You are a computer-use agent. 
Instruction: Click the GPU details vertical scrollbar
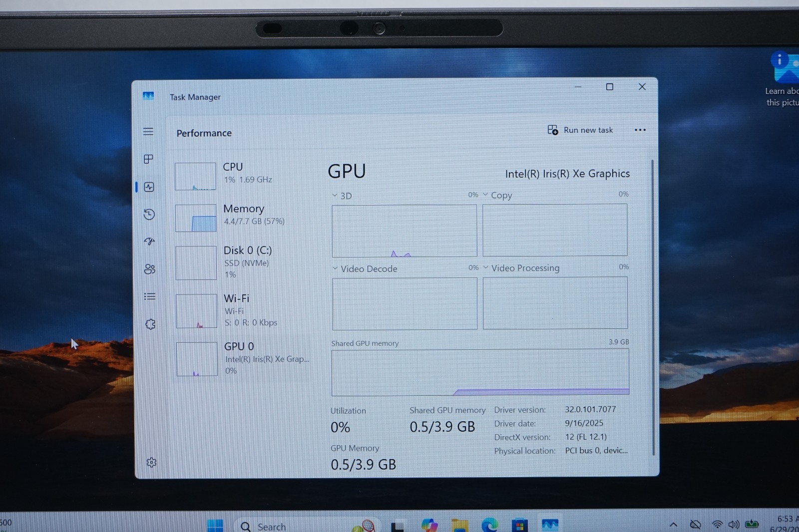(x=653, y=307)
